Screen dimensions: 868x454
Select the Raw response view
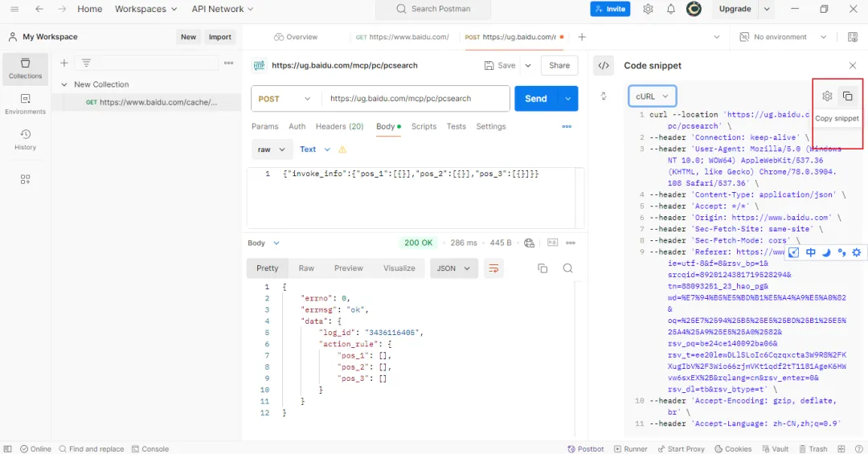tap(306, 268)
